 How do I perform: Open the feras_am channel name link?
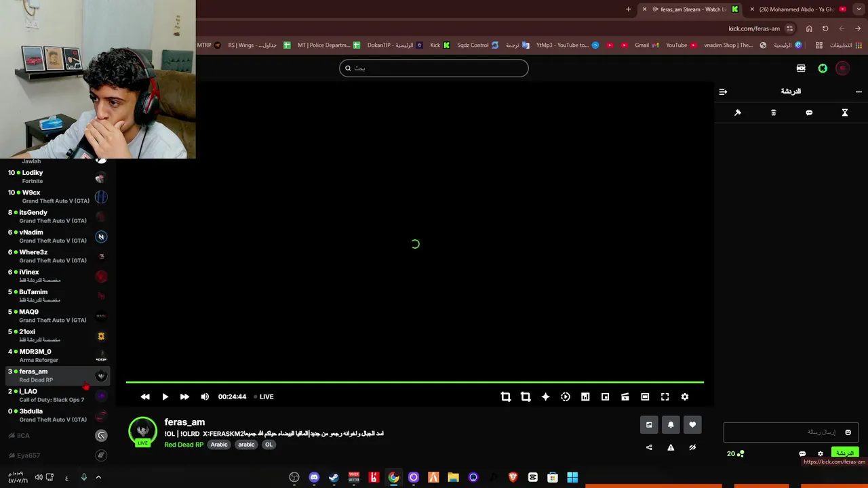pyautogui.click(x=184, y=422)
